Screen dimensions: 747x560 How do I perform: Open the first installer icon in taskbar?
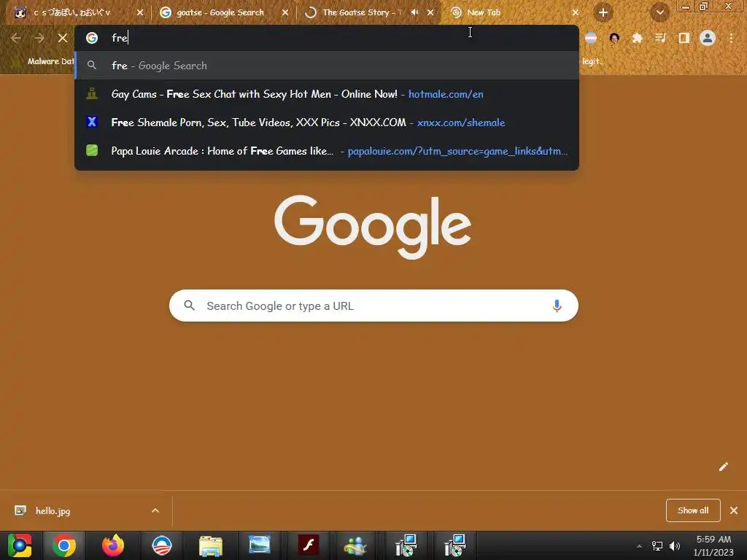pyautogui.click(x=406, y=545)
